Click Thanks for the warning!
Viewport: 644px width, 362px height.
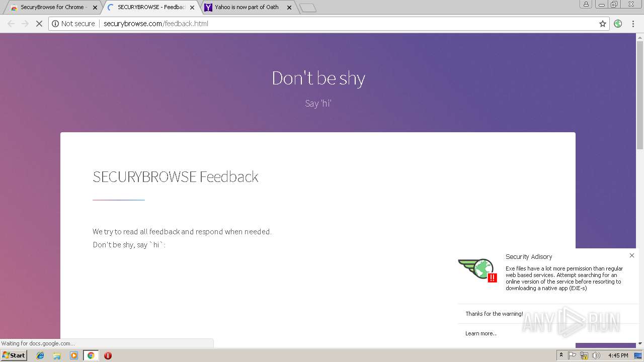(x=494, y=314)
